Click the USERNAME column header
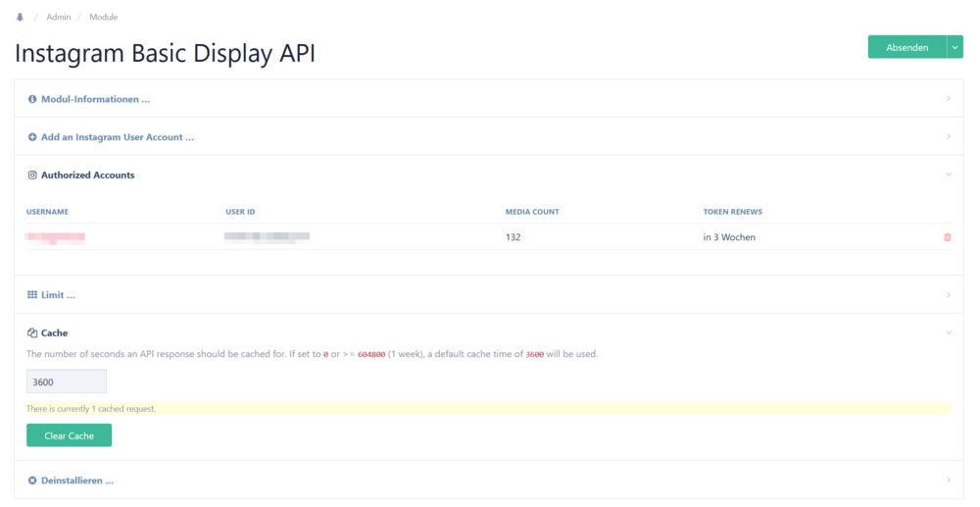This screenshot has width=980, height=507. pos(47,212)
